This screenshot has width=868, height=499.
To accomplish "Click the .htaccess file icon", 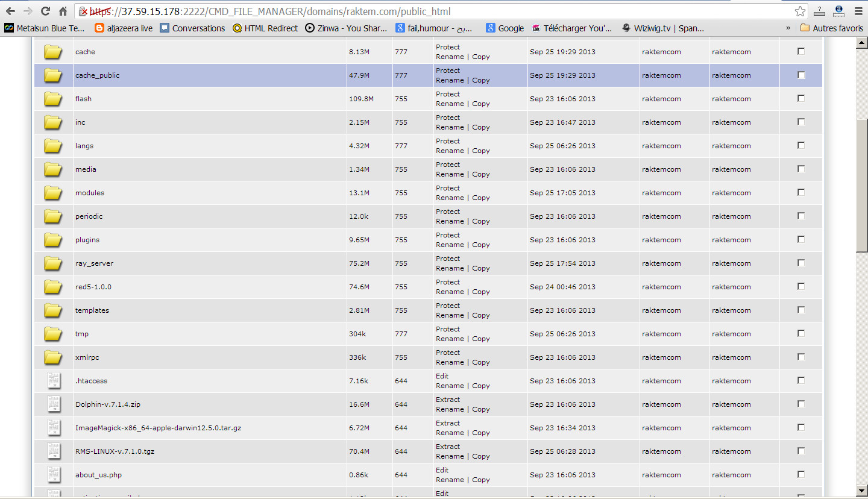I will [x=54, y=381].
